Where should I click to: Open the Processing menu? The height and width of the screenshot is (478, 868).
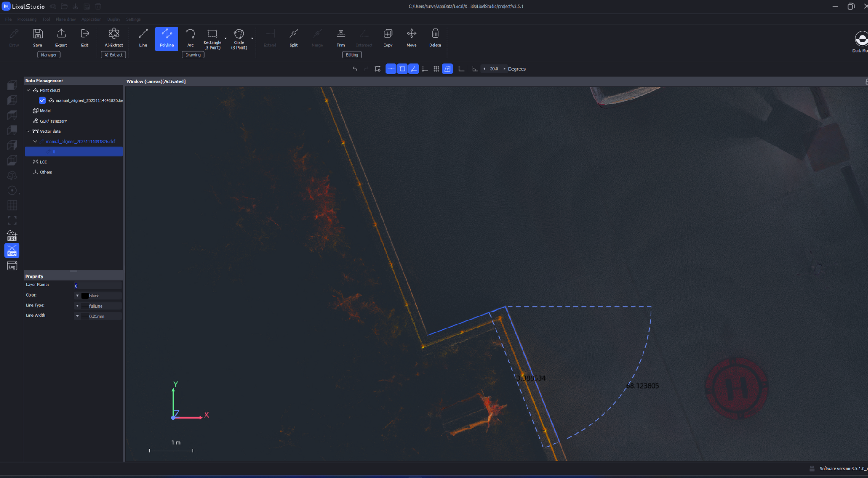[x=27, y=19]
